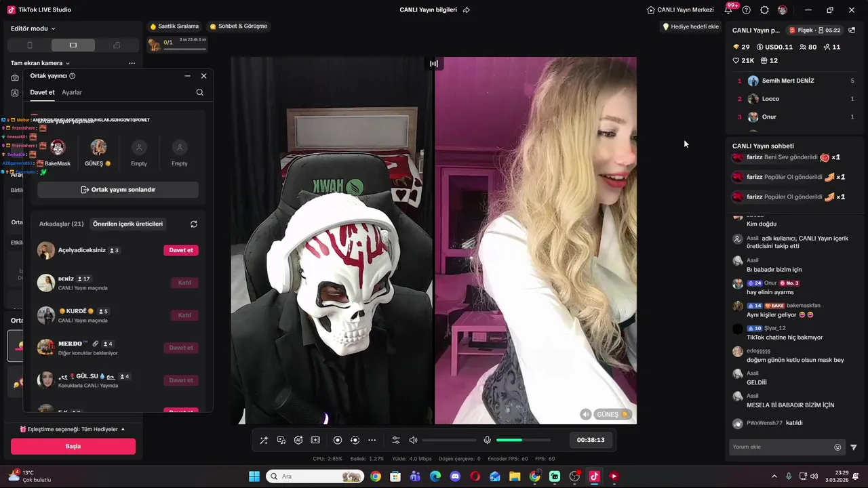This screenshot has width=868, height=488.
Task: Open the audio mixer settings icon
Action: pyautogui.click(x=396, y=440)
